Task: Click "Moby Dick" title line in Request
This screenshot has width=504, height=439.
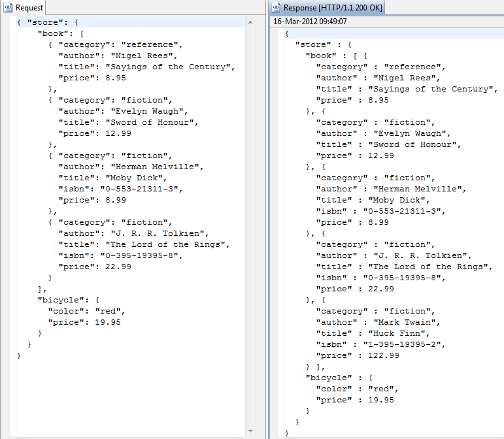Action: pyautogui.click(x=112, y=178)
